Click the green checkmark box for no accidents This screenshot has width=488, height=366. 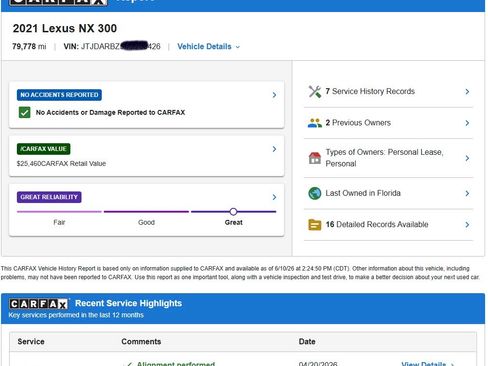[24, 112]
